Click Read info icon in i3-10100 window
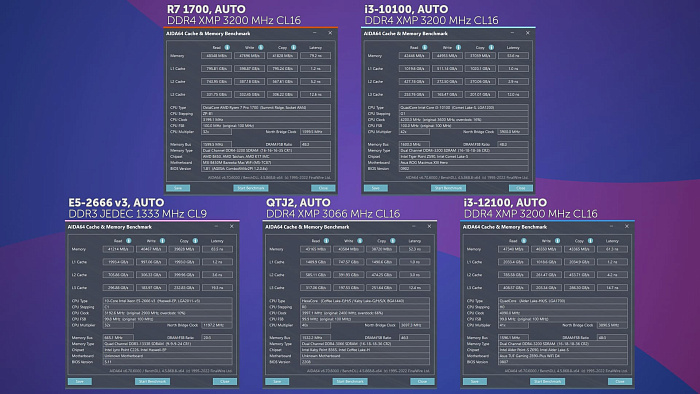The height and width of the screenshot is (394, 700). [x=425, y=47]
